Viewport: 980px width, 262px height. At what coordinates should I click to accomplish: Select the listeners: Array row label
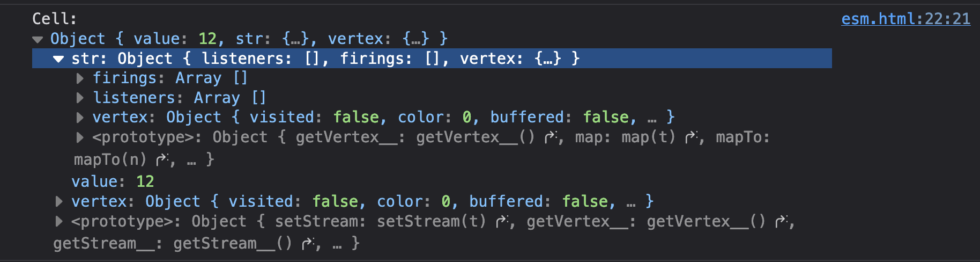coord(180,98)
